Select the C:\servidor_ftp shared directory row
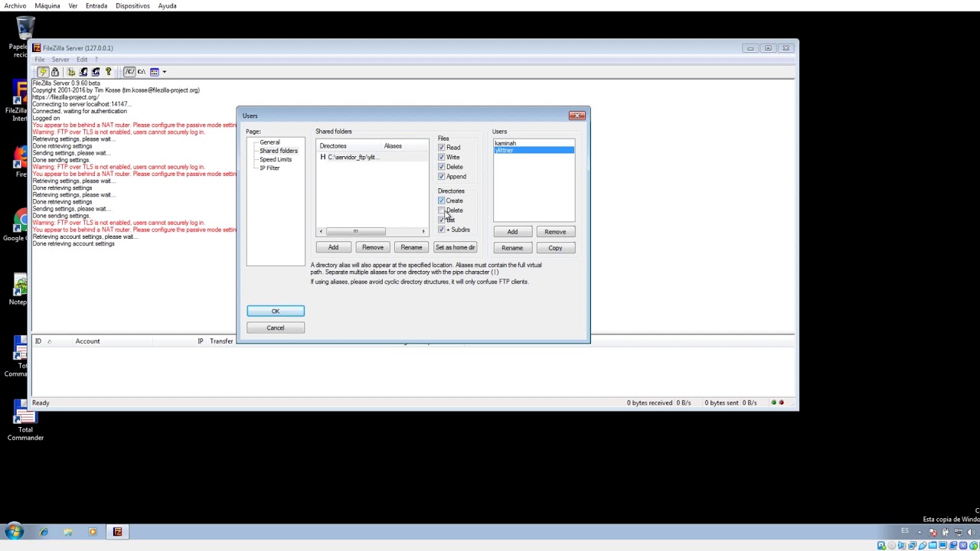Viewport: 980px width, 551px height. coord(372,157)
